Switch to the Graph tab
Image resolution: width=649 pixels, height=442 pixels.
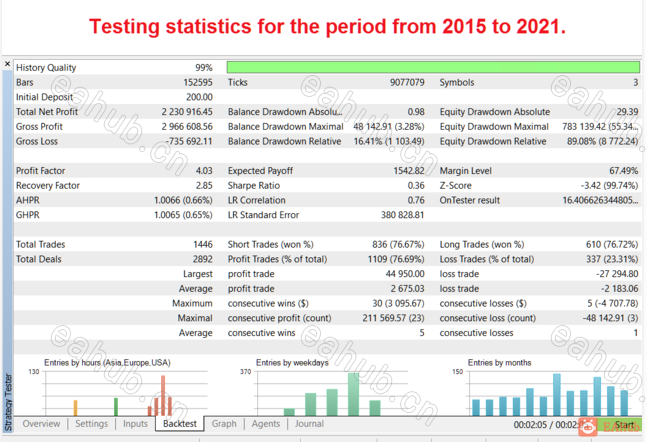224,424
